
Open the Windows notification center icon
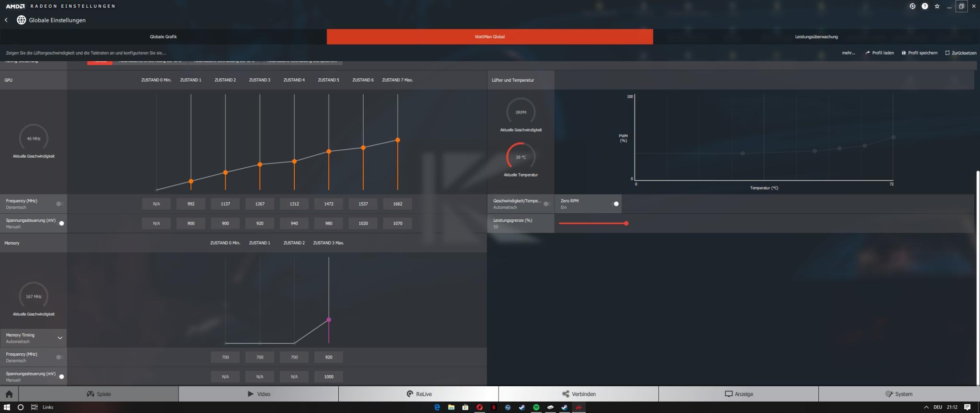coord(967,407)
